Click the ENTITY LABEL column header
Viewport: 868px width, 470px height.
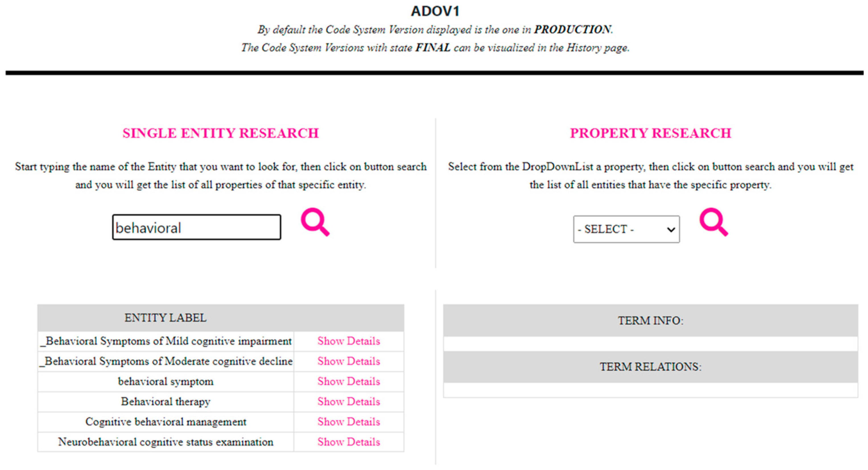tap(166, 318)
